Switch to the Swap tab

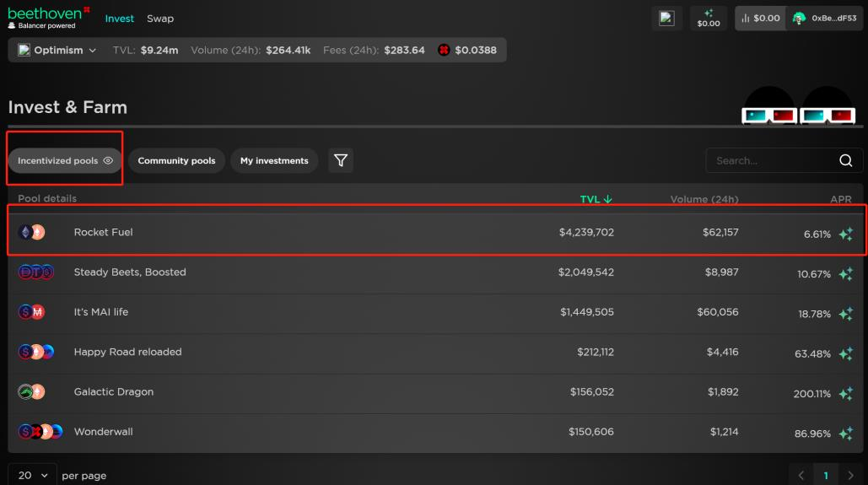pyautogui.click(x=160, y=19)
